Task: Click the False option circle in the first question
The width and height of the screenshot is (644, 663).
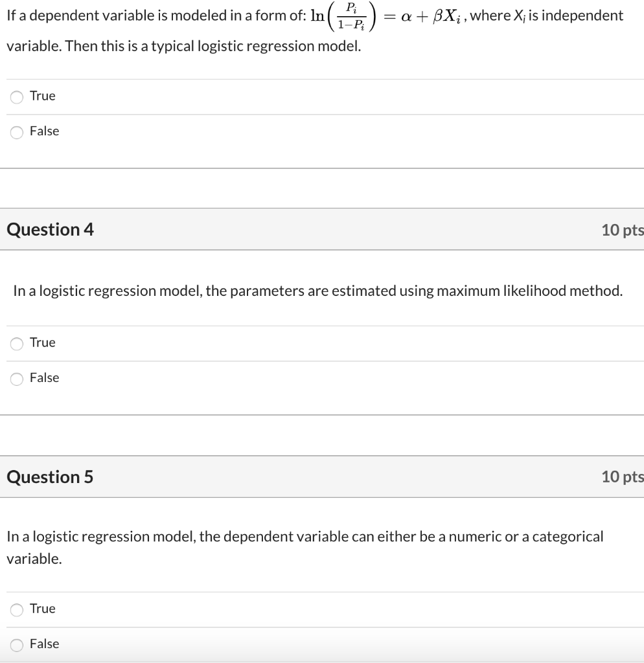Action: pyautogui.click(x=16, y=131)
